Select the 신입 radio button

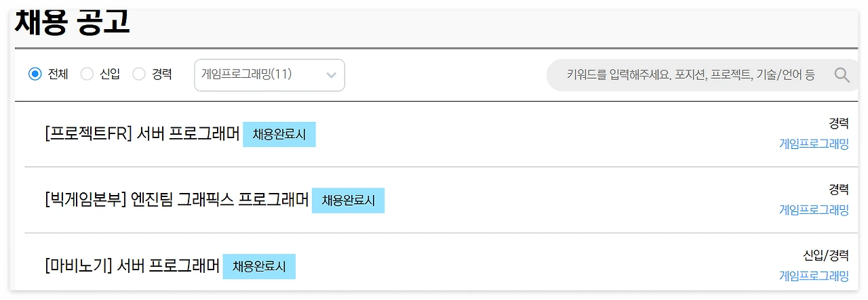[87, 74]
